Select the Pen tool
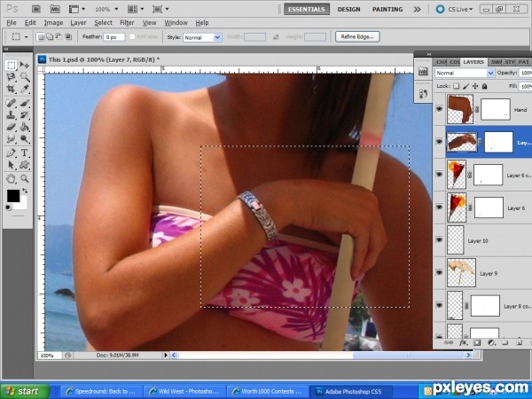532x399 pixels. tap(12, 153)
